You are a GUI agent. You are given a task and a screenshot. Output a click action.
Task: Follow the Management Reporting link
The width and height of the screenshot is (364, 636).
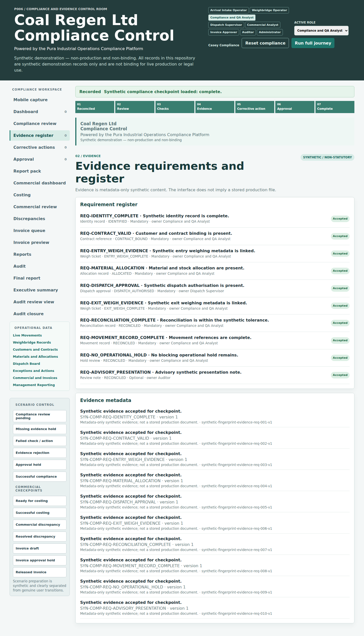coord(34,385)
